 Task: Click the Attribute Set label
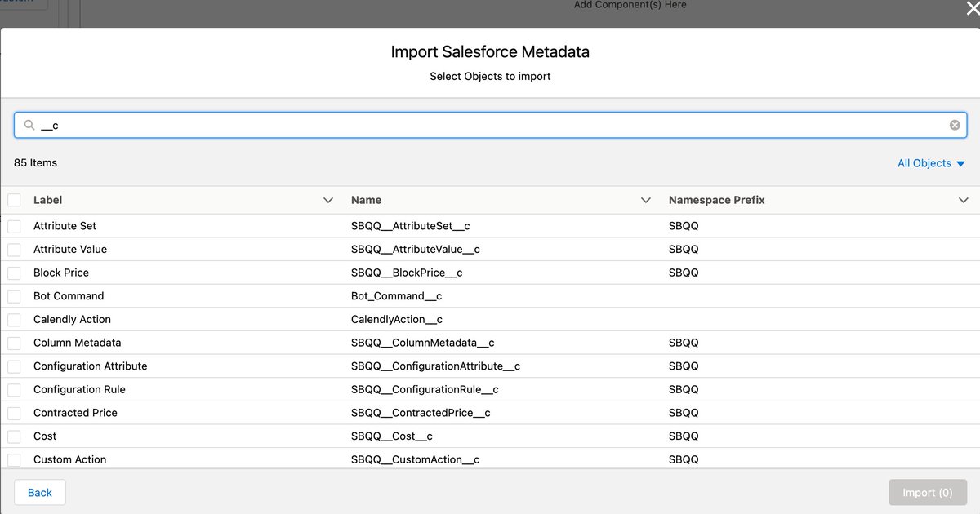pyautogui.click(x=65, y=226)
